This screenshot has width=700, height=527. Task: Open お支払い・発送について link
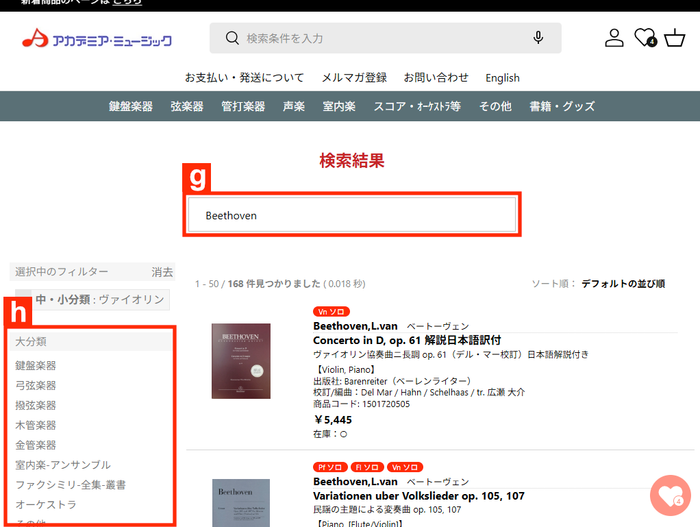(244, 78)
